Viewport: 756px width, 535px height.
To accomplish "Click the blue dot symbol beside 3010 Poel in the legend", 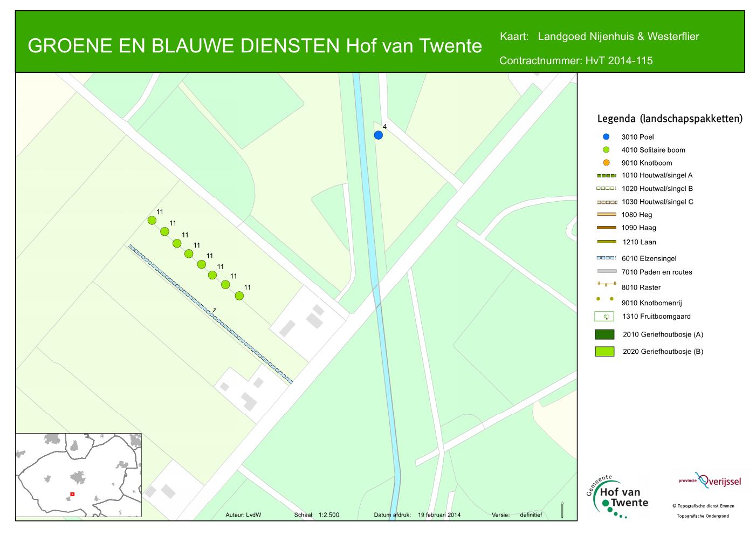I will (606, 137).
